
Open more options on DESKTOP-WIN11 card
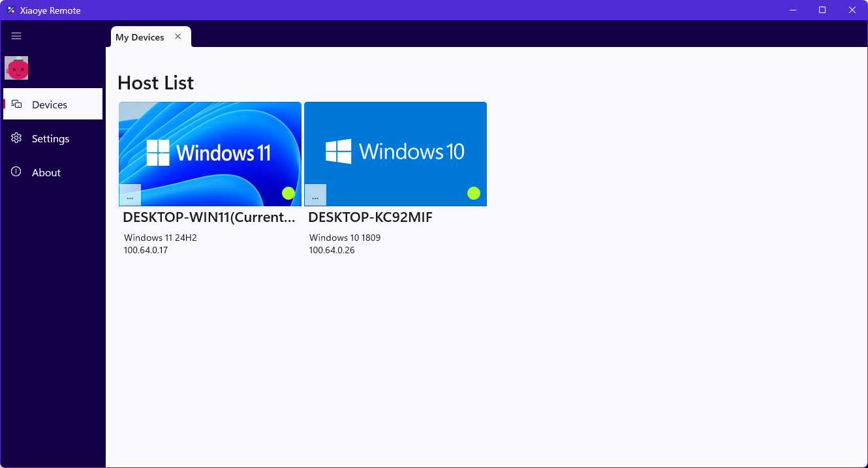click(130, 195)
